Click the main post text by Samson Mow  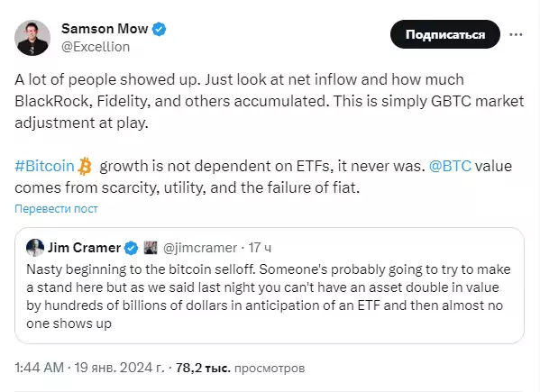point(270,133)
